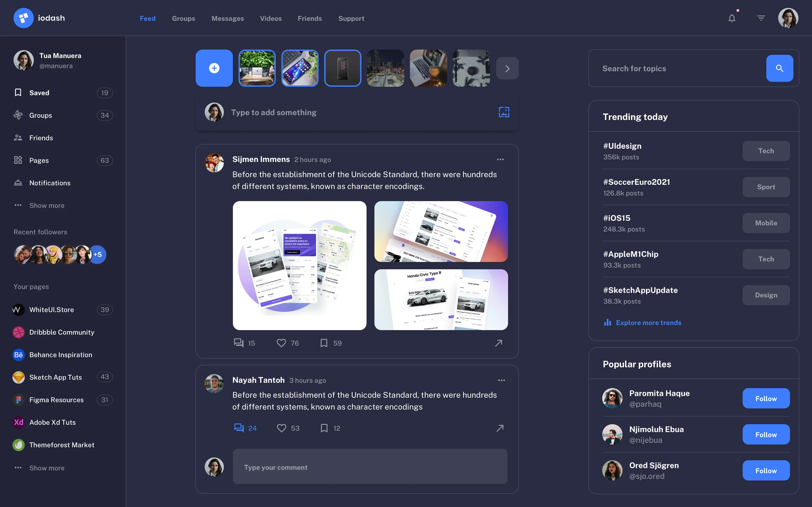Open the bar chart icon near Explore more trends
Viewport: 812px width, 507px height.
[x=608, y=322]
